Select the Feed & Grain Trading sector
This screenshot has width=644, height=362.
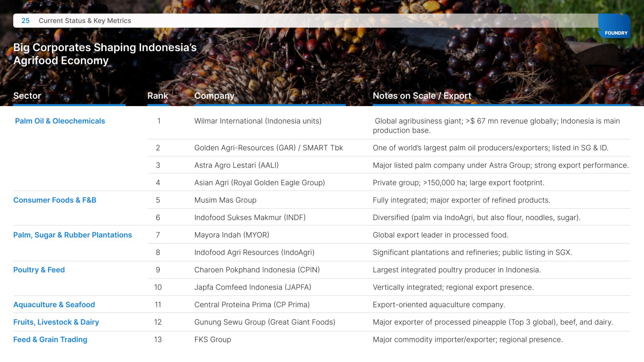(x=50, y=339)
